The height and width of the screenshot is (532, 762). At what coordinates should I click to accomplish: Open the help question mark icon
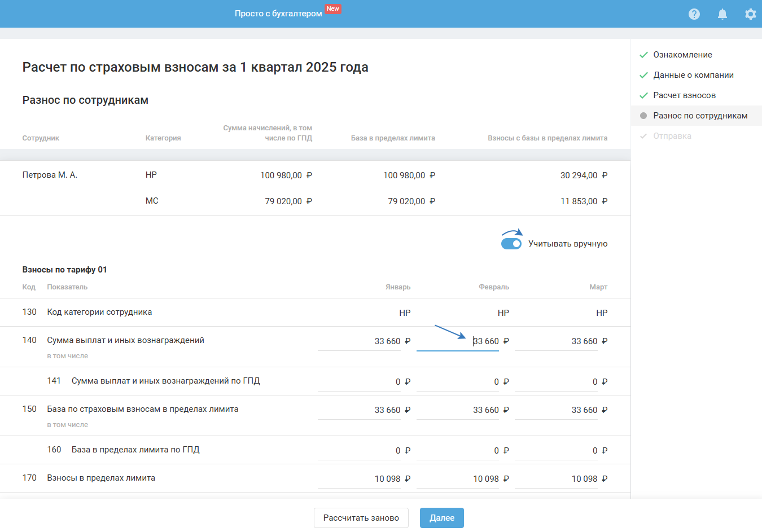pos(694,14)
